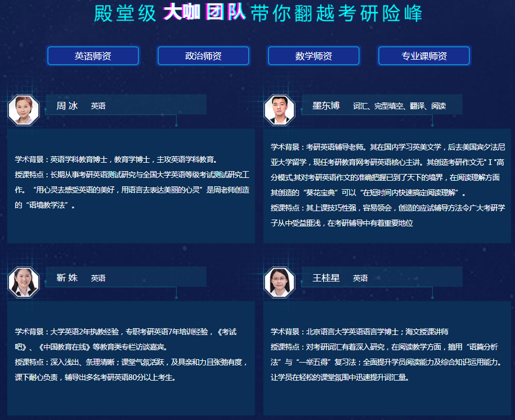515x420 pixels.
Task: Click 周冰's profile photo
Action: pyautogui.click(x=23, y=109)
